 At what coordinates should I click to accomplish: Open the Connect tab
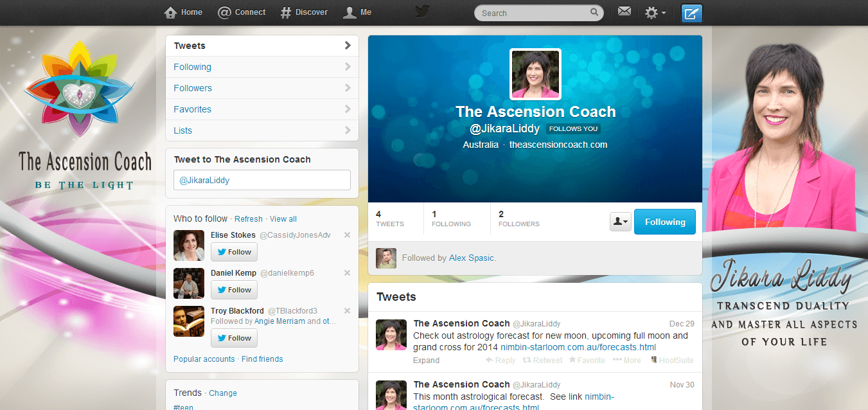[x=242, y=12]
